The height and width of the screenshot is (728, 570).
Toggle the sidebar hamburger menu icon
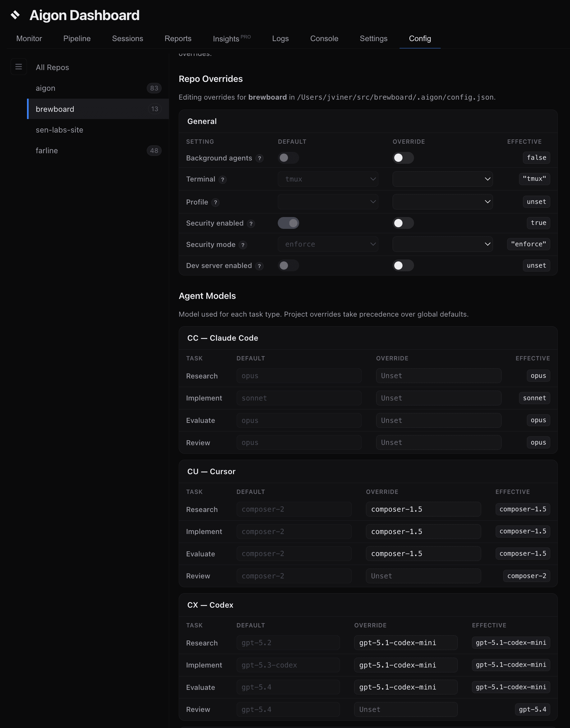coord(19,67)
